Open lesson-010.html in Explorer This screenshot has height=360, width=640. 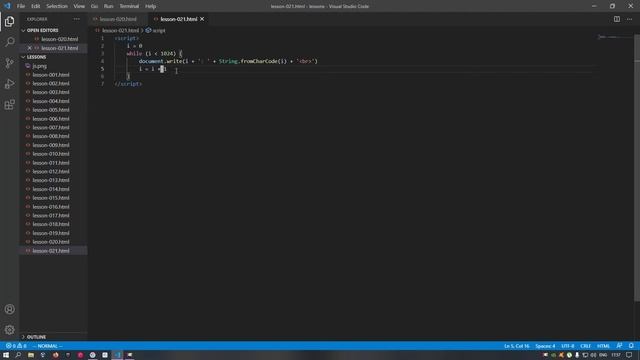coord(51,154)
